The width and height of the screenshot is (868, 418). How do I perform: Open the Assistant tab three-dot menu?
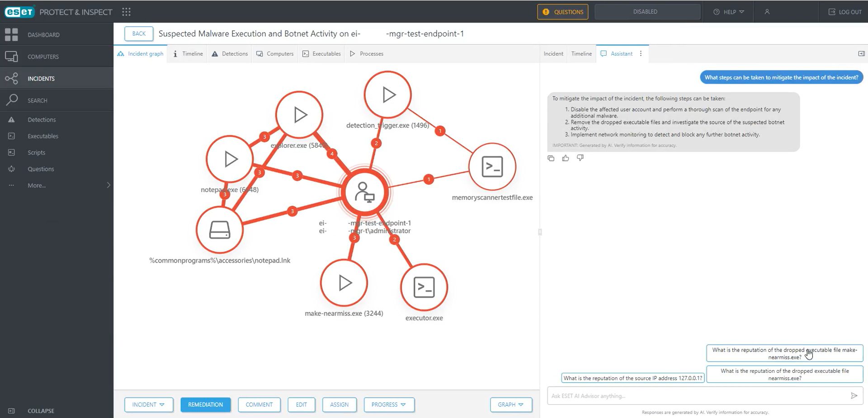pos(641,53)
